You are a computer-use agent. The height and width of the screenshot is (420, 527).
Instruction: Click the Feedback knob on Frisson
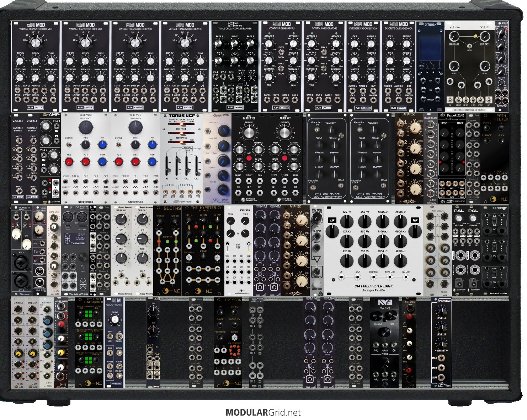[x=220, y=338]
